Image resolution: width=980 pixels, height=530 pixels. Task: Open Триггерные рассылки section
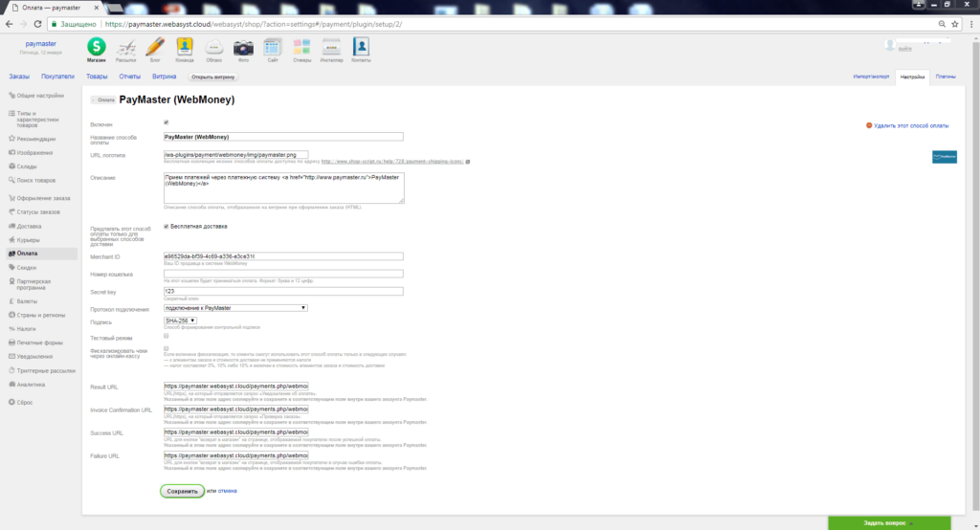[x=46, y=370]
